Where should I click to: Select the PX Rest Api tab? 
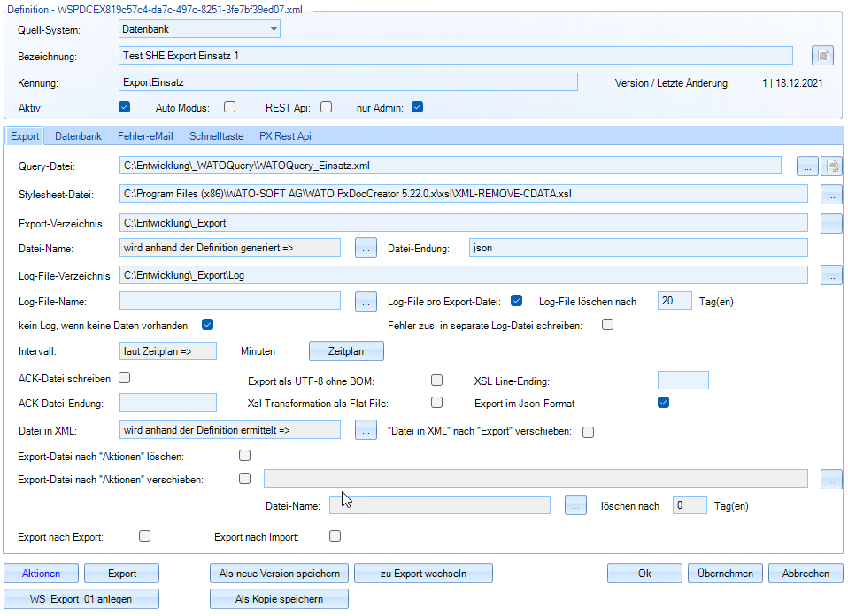point(285,136)
